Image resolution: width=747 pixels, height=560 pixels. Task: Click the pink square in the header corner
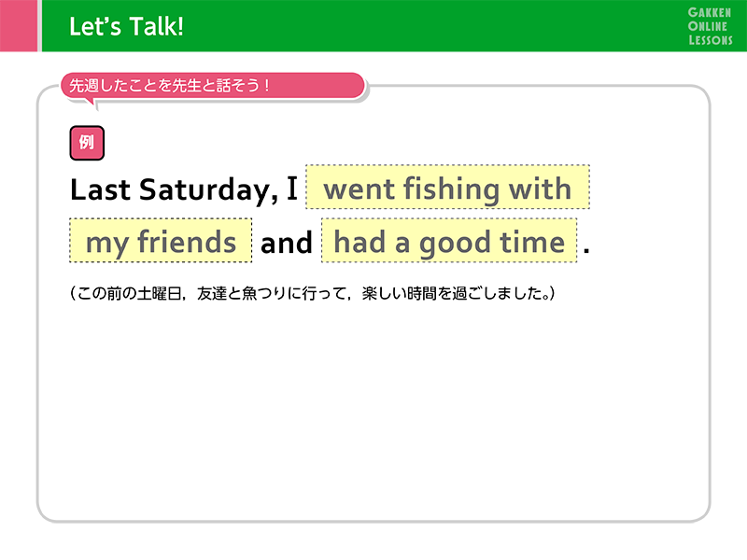[x=18, y=26]
